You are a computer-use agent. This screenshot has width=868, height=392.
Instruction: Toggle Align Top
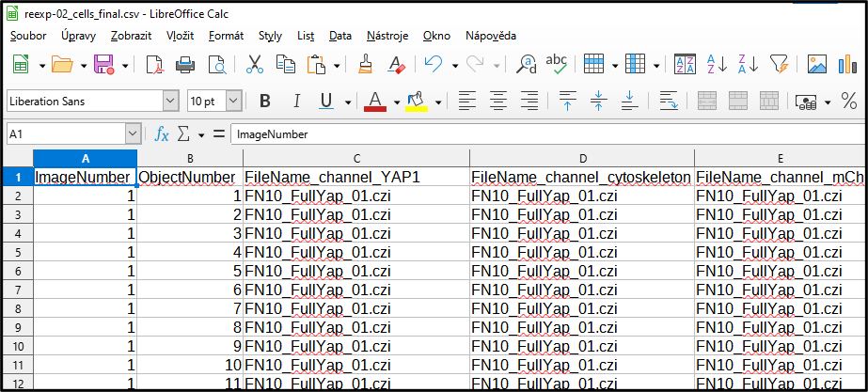(x=567, y=101)
